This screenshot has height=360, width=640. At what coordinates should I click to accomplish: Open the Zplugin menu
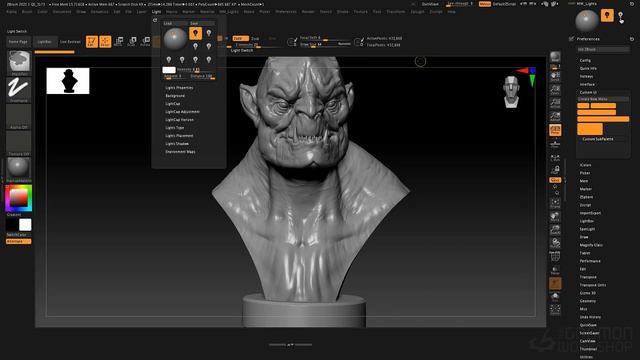tap(418, 12)
